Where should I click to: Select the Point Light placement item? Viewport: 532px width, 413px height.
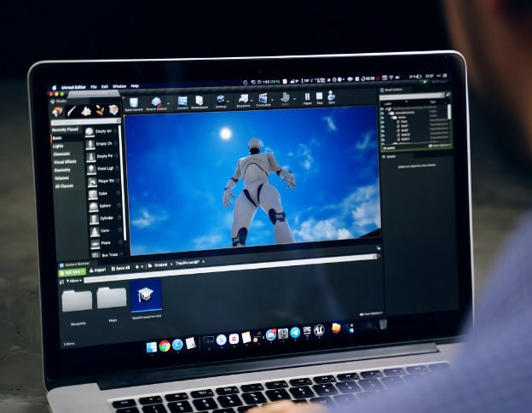(x=101, y=169)
